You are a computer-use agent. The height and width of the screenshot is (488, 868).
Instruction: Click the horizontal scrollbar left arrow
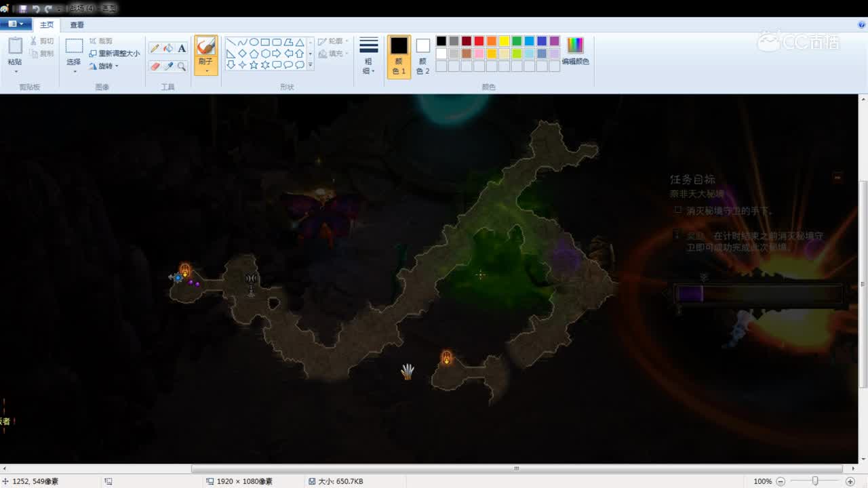coord(4,468)
